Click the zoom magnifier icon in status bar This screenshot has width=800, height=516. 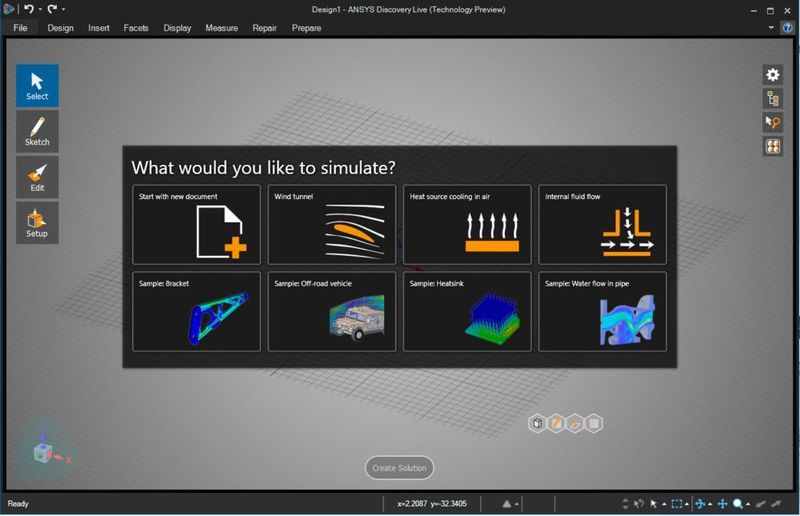(738, 504)
